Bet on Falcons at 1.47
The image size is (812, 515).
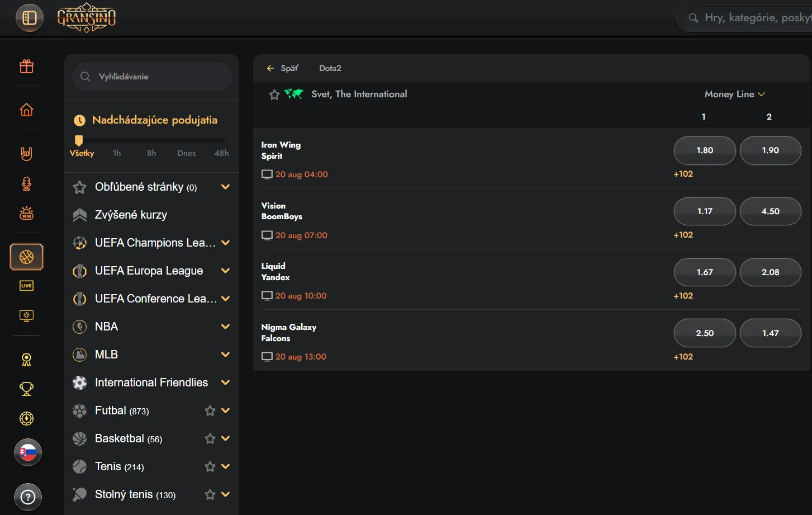[771, 333]
